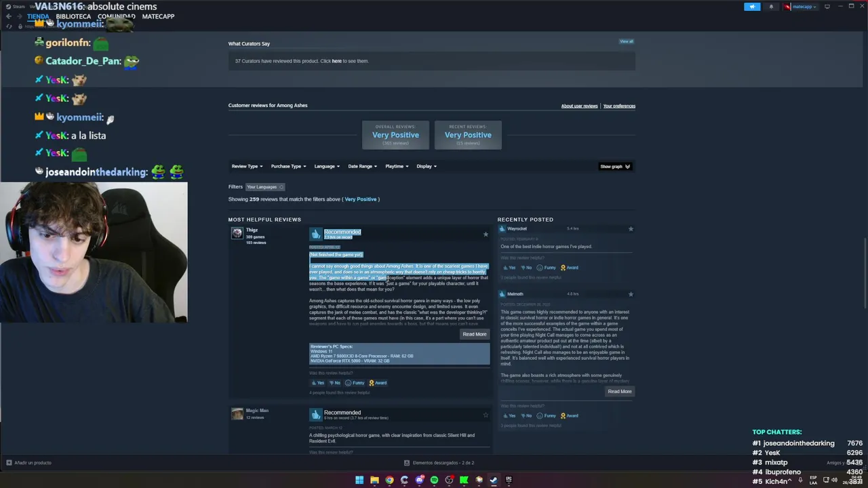
Task: Expand Show graph chevron
Action: [x=627, y=166]
